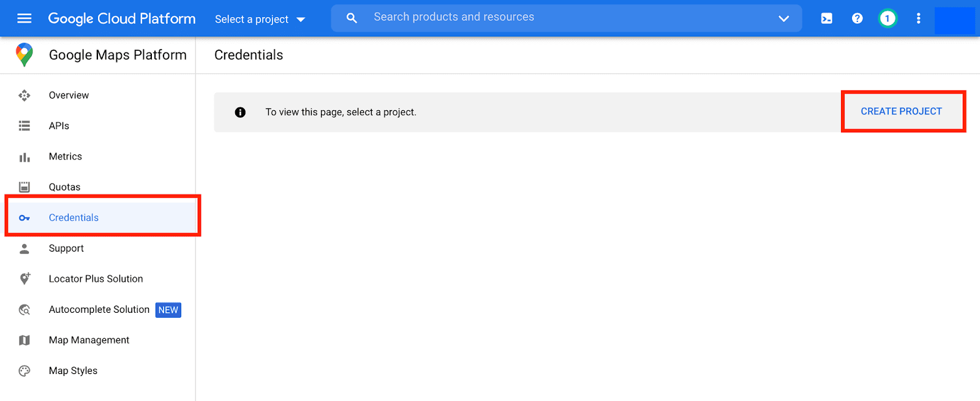This screenshot has width=980, height=401.
Task: Open the Metrics section
Action: [x=66, y=156]
